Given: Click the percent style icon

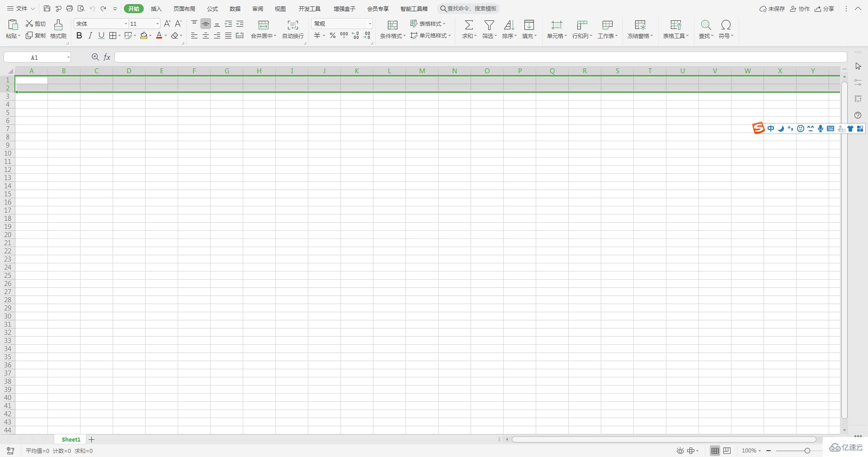Looking at the screenshot, I should click(333, 35).
